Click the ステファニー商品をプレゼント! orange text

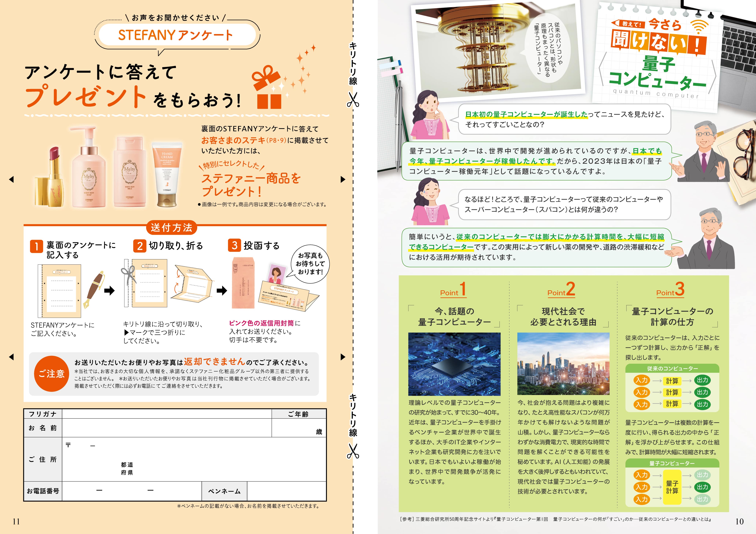click(x=251, y=185)
